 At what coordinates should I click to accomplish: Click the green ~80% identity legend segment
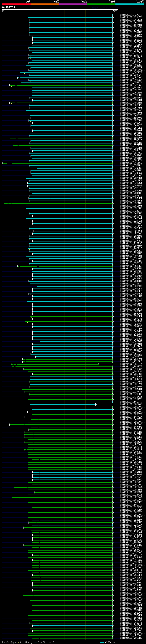[x=101, y=4]
